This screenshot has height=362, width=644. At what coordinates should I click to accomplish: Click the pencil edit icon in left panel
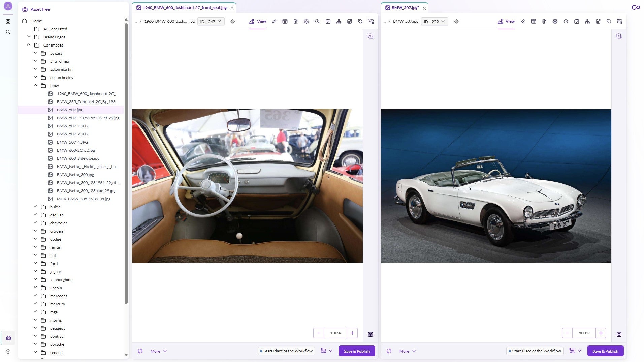click(x=274, y=21)
